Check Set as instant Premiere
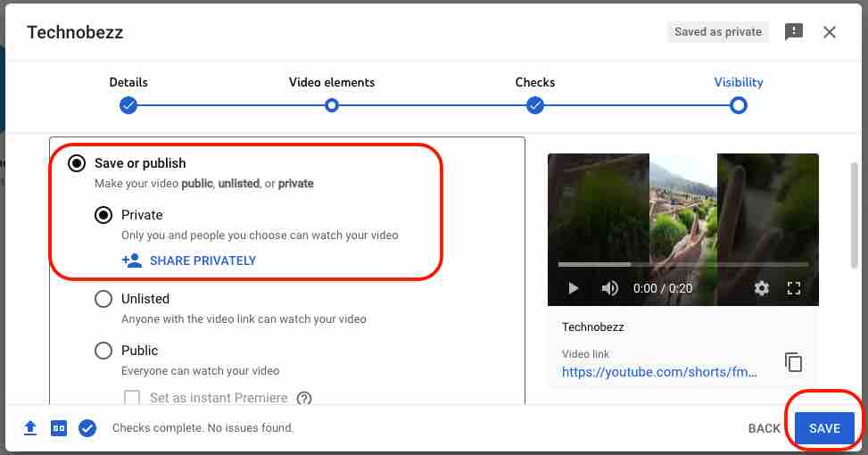Viewport: 868px width, 455px height. (132, 397)
